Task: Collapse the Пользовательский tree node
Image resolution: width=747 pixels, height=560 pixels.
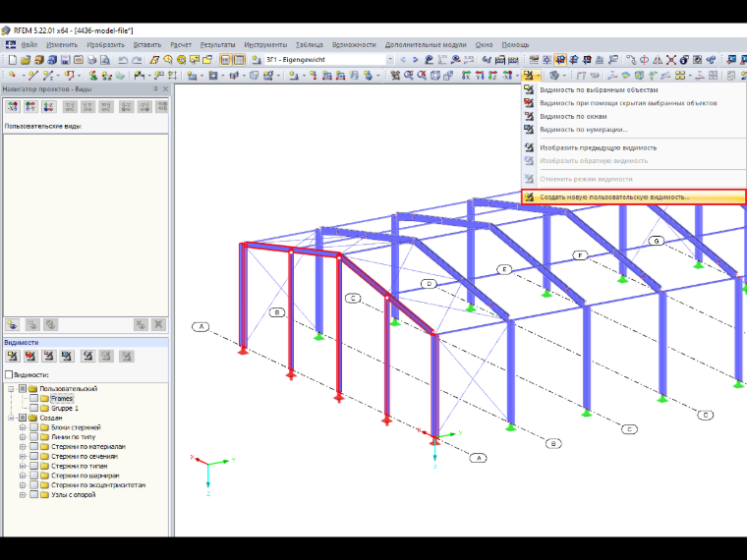Action: [11, 389]
